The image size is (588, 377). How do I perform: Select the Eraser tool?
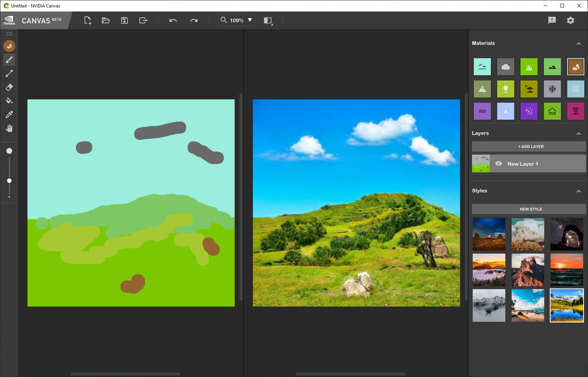[x=9, y=87]
